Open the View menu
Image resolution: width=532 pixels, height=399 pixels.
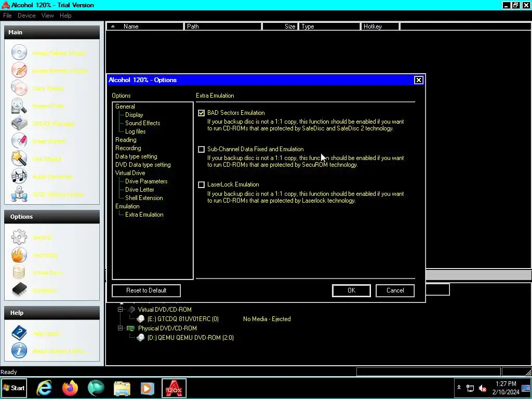[x=47, y=16]
